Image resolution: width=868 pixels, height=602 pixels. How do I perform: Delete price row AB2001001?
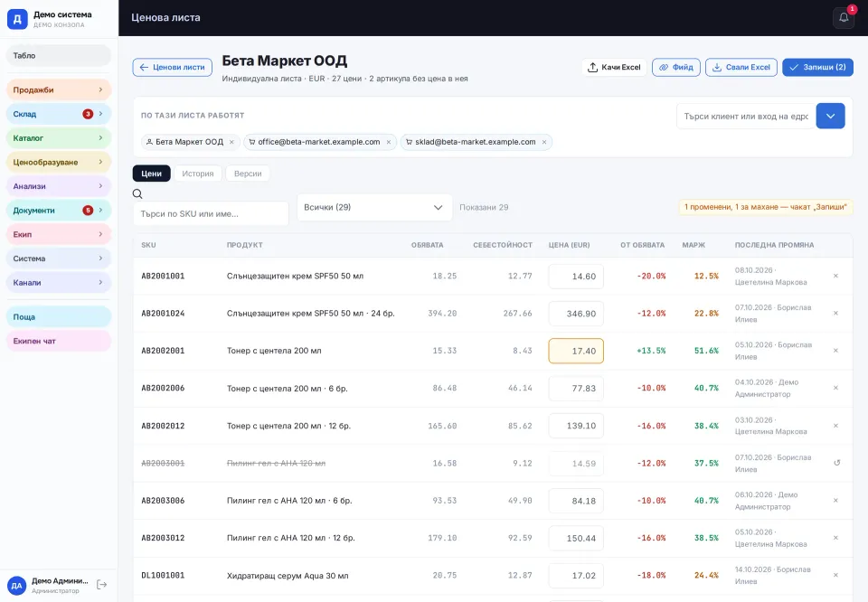click(835, 276)
